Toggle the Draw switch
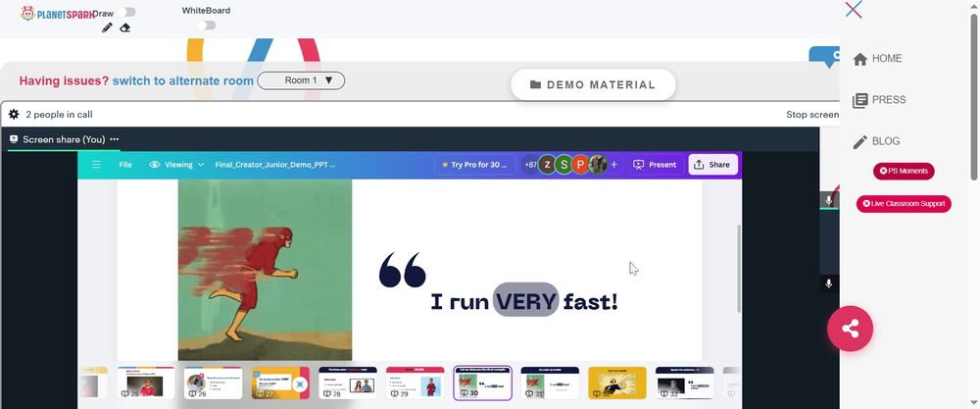This screenshot has width=980, height=409. click(126, 12)
